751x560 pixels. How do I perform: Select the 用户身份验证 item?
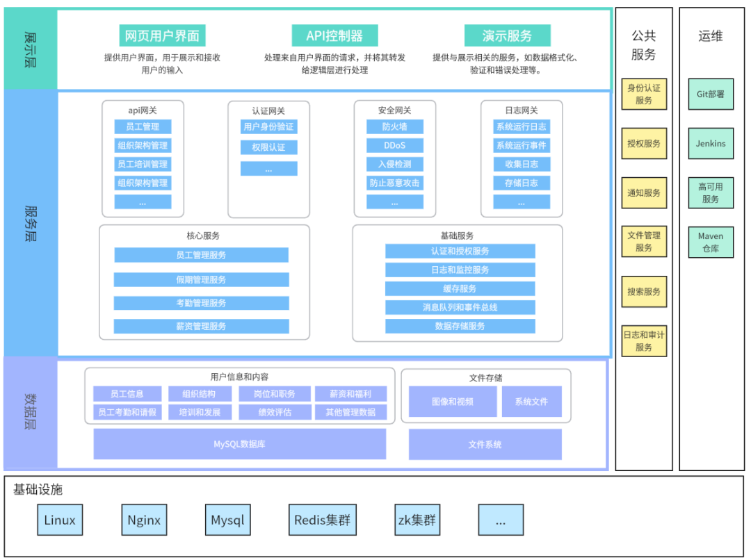pos(268,127)
